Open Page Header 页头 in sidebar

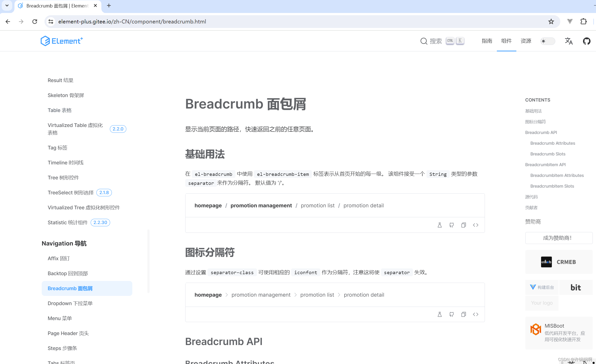[x=68, y=333]
